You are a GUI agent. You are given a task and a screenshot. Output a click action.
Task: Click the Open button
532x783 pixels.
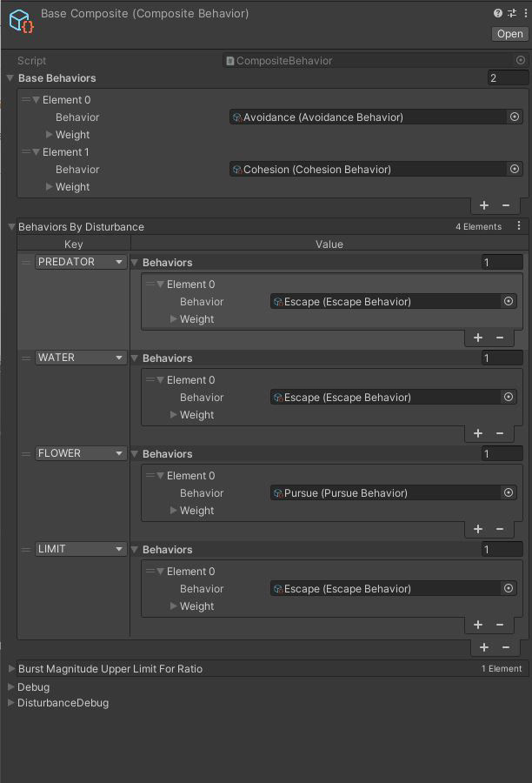509,34
